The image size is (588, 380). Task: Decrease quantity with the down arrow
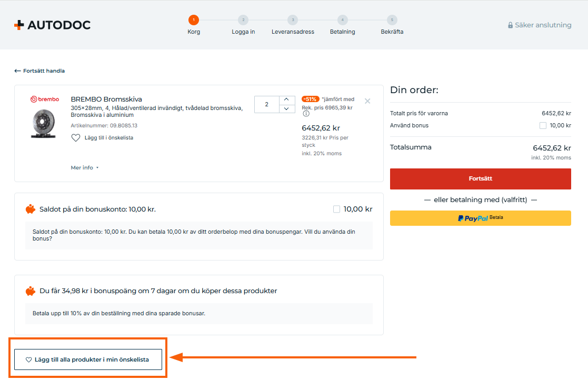pyautogui.click(x=286, y=108)
